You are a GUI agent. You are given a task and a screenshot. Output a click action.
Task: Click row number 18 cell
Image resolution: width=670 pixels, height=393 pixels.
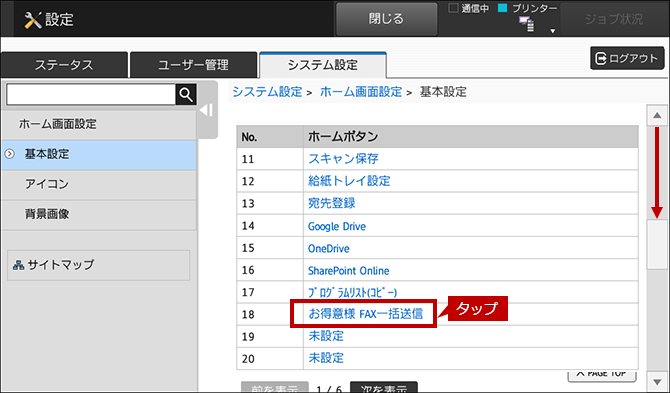[x=270, y=314]
